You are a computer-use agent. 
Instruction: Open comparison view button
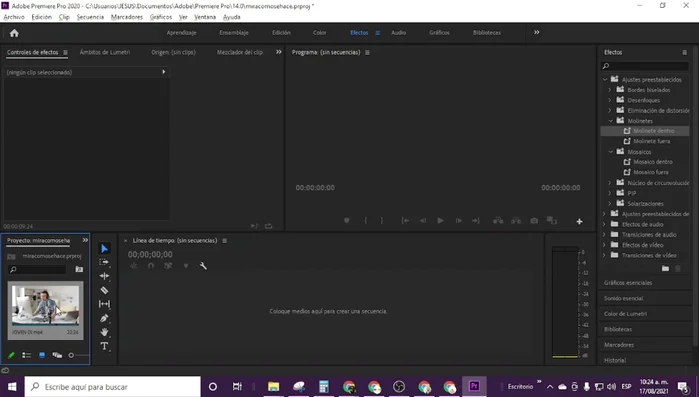pos(552,221)
